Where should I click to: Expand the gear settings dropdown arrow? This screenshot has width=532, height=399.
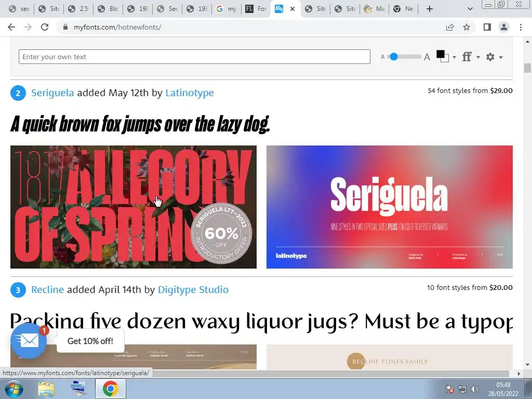click(x=500, y=57)
